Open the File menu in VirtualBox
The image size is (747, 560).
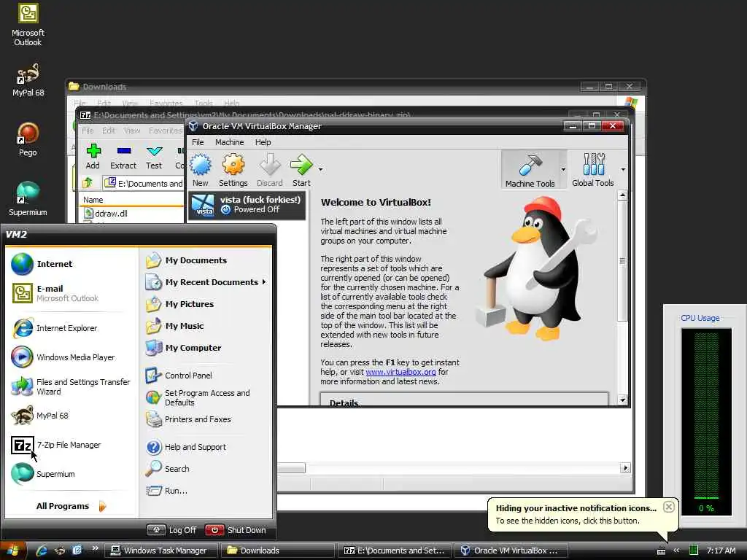coord(198,142)
